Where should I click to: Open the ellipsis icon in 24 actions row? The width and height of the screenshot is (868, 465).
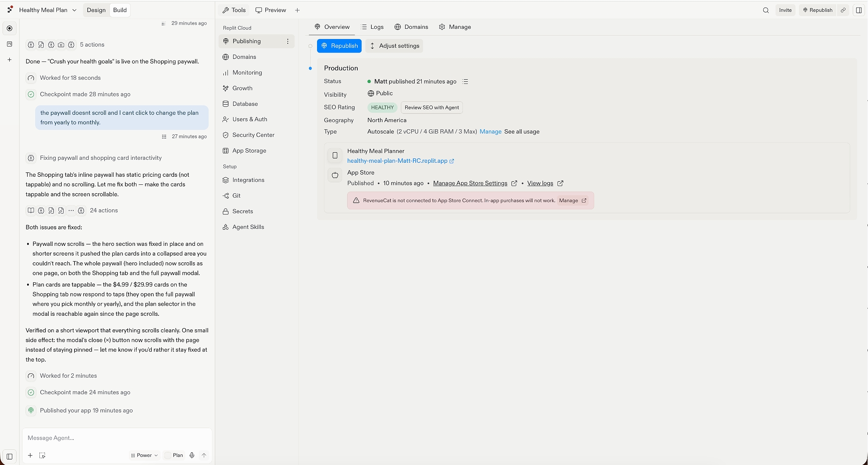coord(71,210)
